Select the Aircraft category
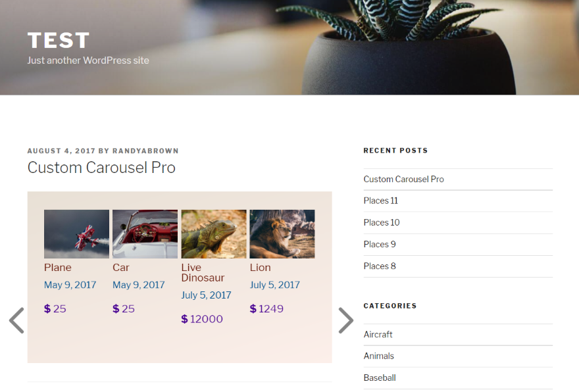 pos(378,334)
